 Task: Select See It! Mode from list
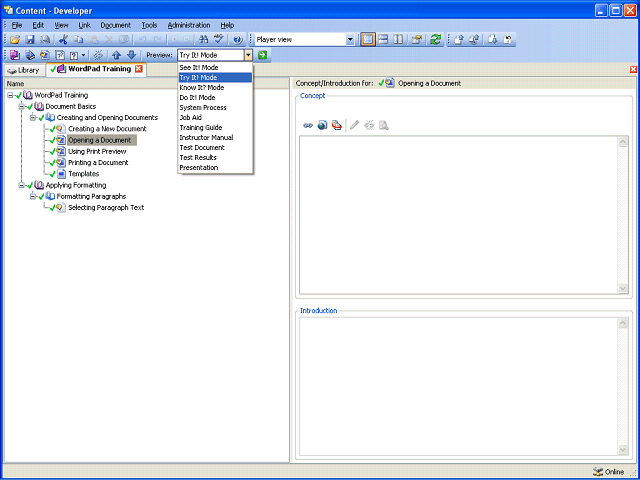pyautogui.click(x=216, y=68)
